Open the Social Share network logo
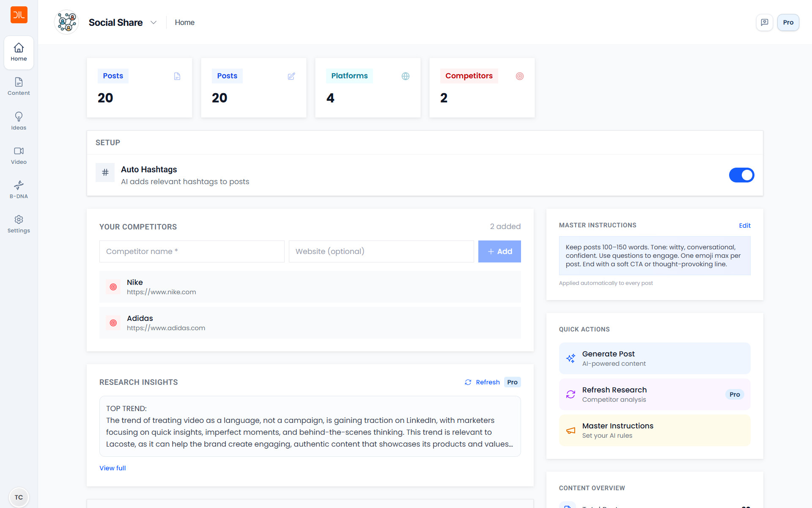The image size is (812, 508). pos(67,22)
